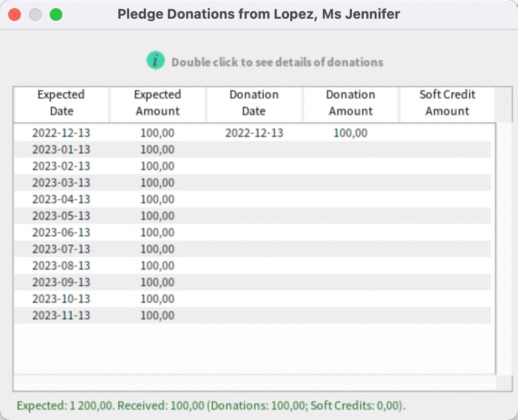Image resolution: width=518 pixels, height=420 pixels.
Task: Select the 2022-12-13 pledge row
Action: coord(61,133)
